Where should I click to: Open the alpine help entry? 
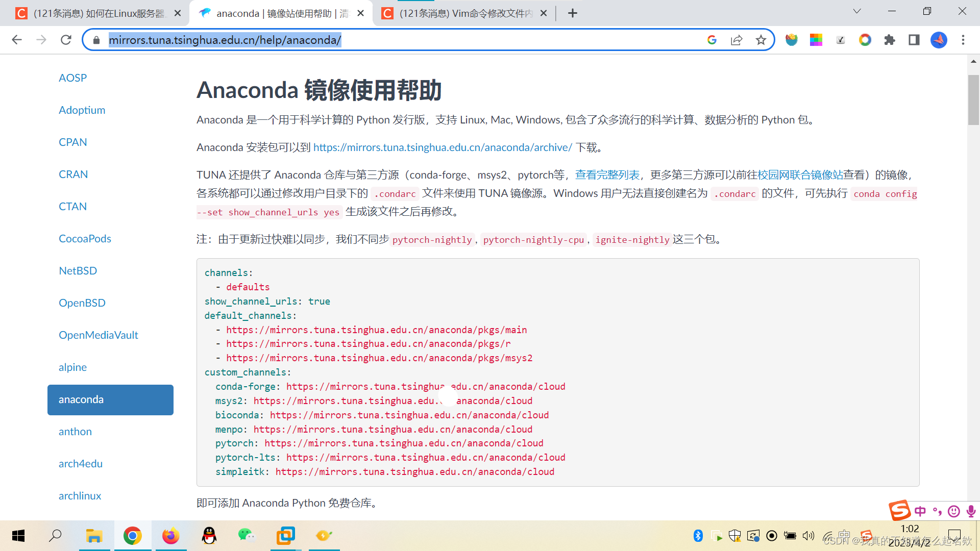tap(72, 367)
